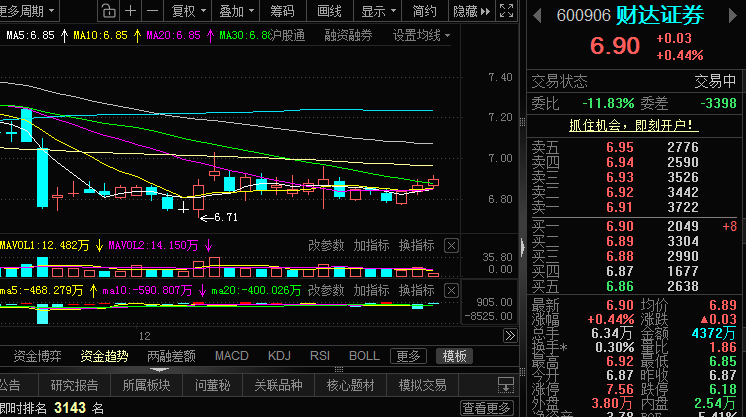The image size is (746, 417).
Task: Open the 问董秘 tab
Action: [213, 385]
